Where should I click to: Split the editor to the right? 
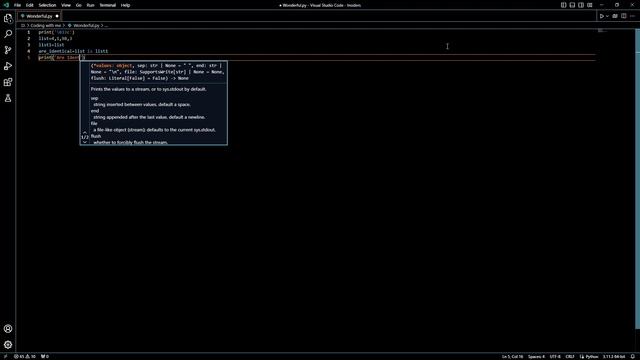(624, 16)
